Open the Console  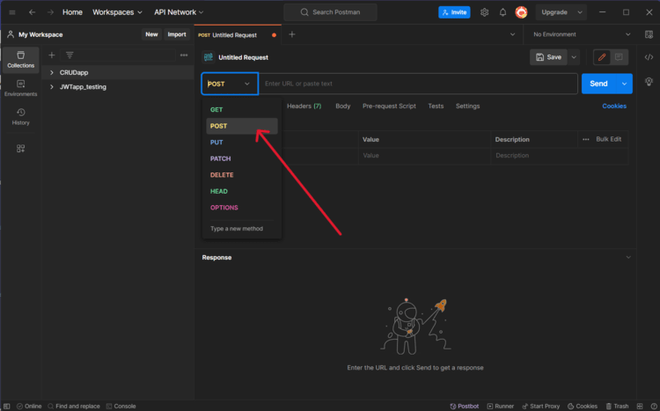click(x=121, y=406)
